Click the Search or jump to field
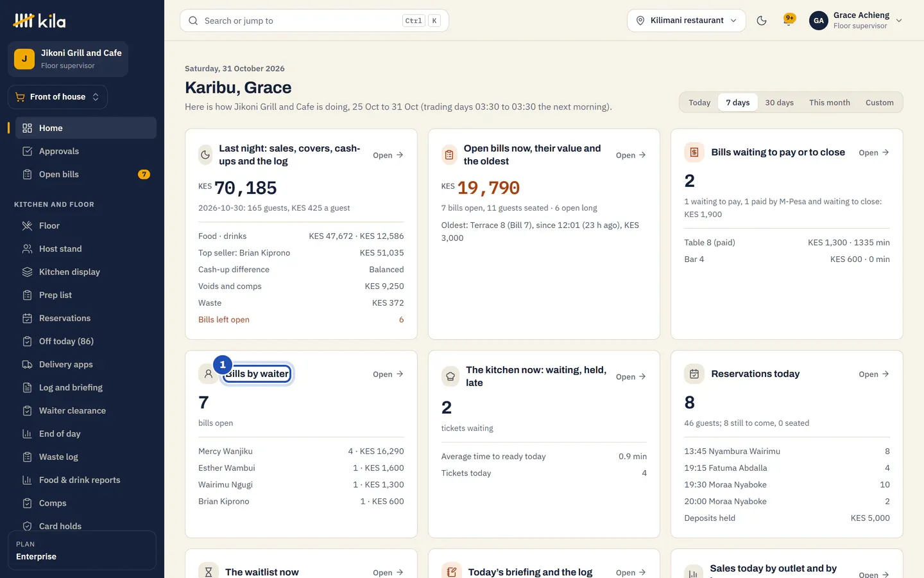The image size is (924, 578). (x=314, y=21)
